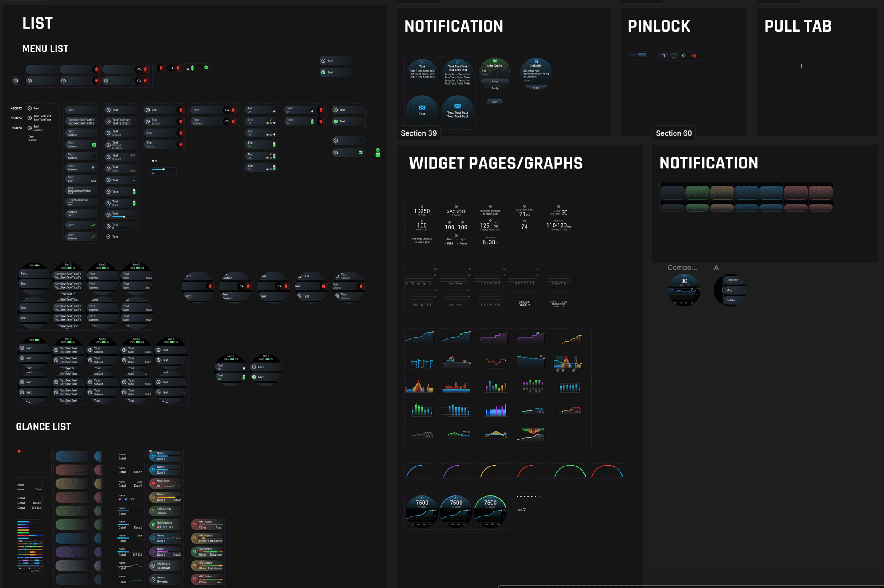Image resolution: width=884 pixels, height=588 pixels.
Task: Switch the On toggle beside trash icon
Action: click(x=312, y=122)
